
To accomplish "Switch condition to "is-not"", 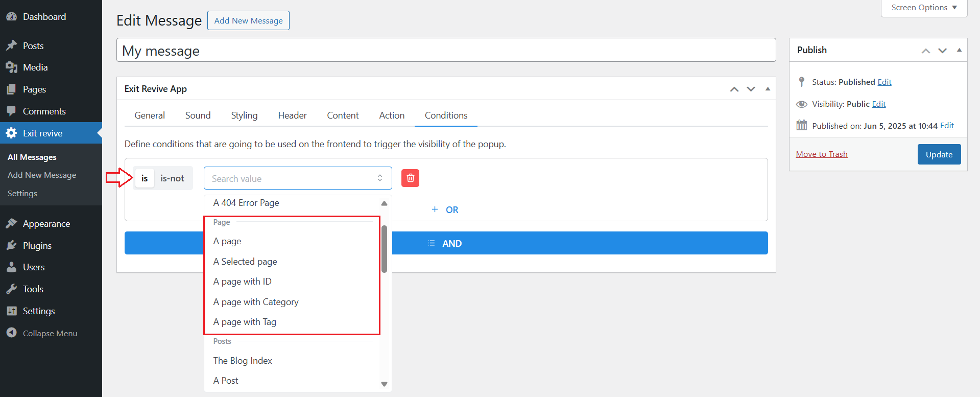I will click(x=172, y=178).
